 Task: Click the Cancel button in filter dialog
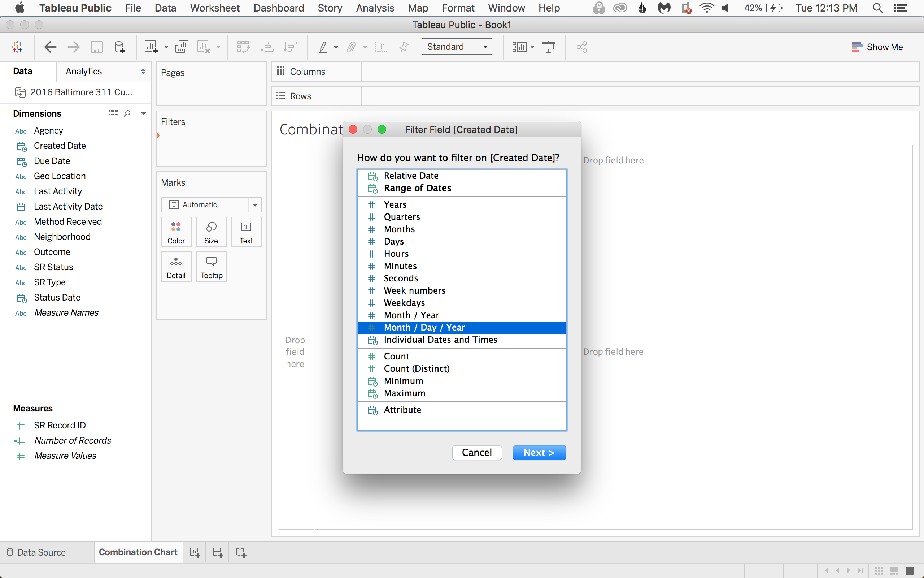pyautogui.click(x=477, y=453)
